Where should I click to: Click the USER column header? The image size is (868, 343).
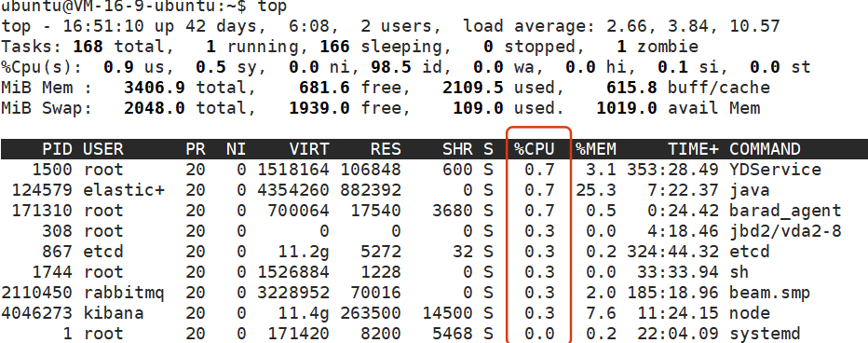click(103, 149)
